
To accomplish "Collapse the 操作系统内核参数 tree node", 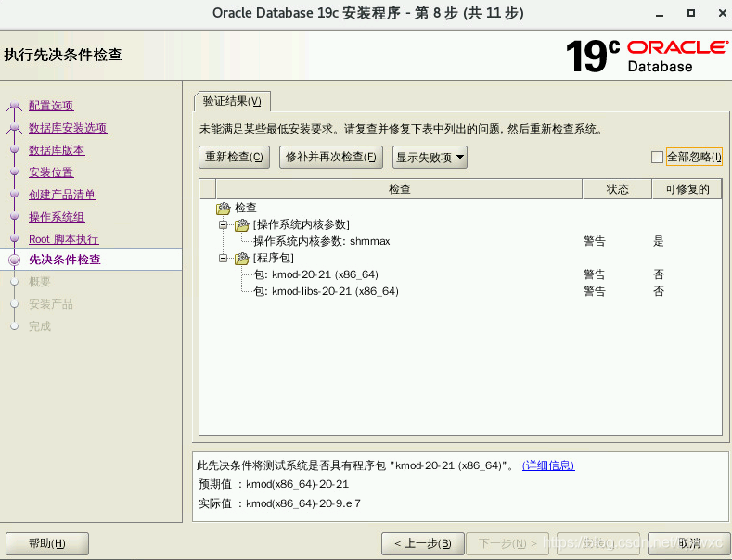I will pos(224,225).
